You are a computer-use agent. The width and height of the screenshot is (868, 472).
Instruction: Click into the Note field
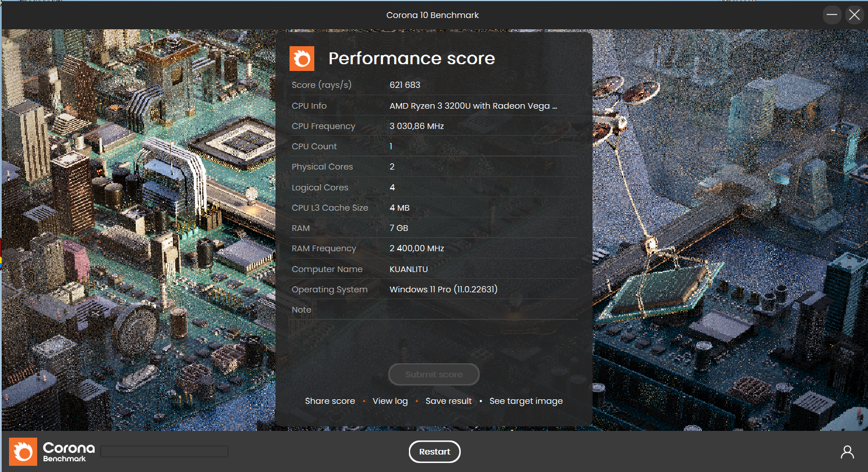483,310
